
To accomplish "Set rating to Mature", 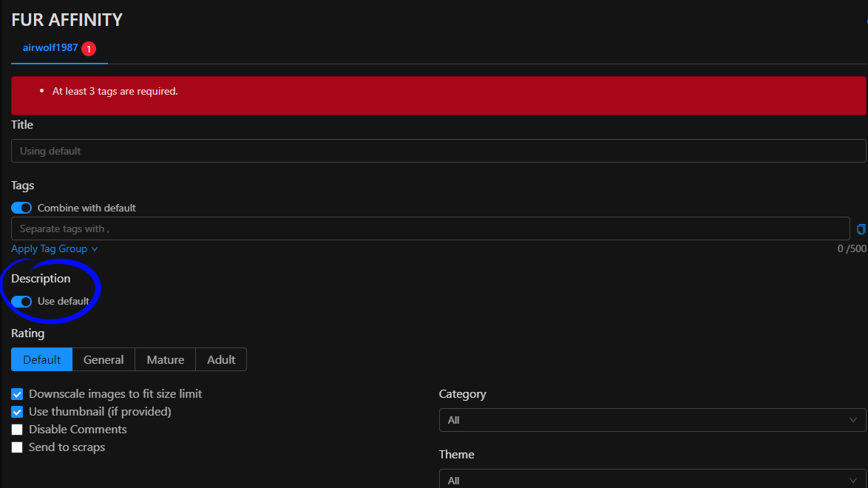I will (165, 359).
